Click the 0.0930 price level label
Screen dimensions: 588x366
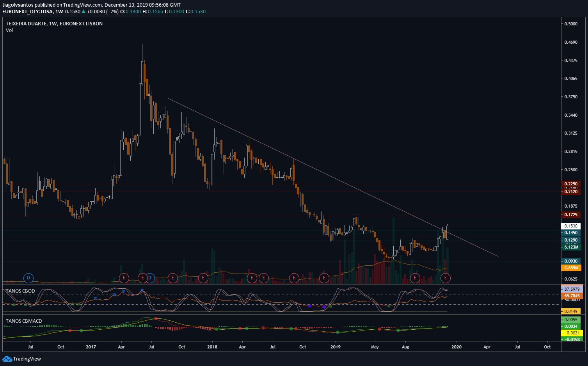[x=571, y=261]
